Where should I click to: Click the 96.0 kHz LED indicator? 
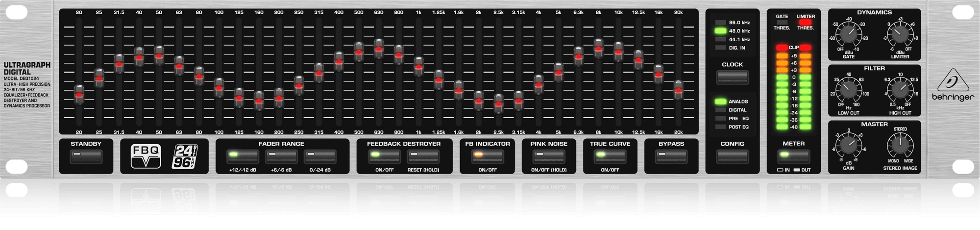pyautogui.click(x=720, y=23)
